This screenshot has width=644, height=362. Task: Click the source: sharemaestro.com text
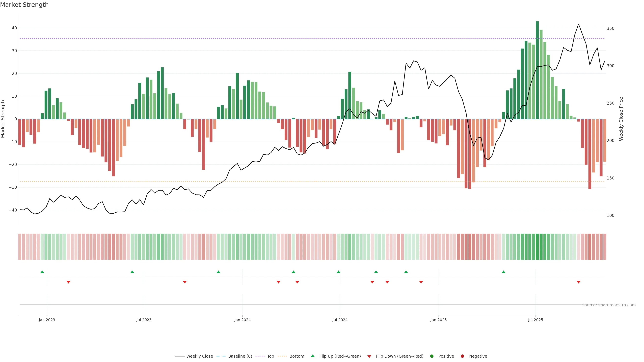pyautogui.click(x=609, y=305)
